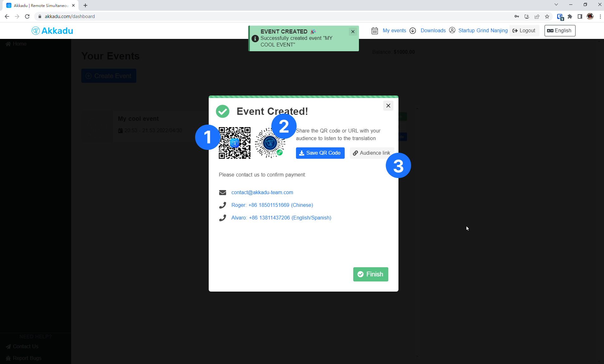The height and width of the screenshot is (364, 604).
Task: Close the Event Created dialog
Action: (x=388, y=106)
